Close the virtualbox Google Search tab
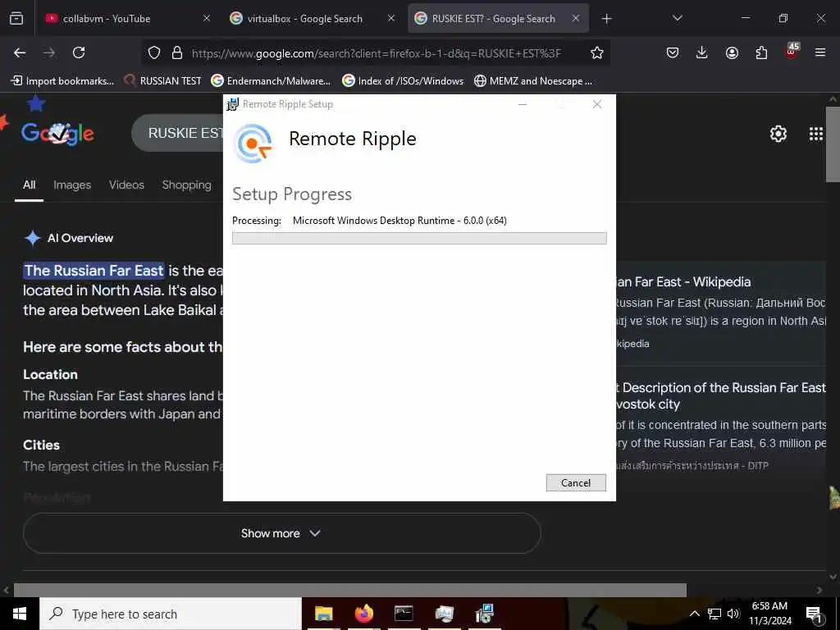This screenshot has width=840, height=630. (x=391, y=18)
